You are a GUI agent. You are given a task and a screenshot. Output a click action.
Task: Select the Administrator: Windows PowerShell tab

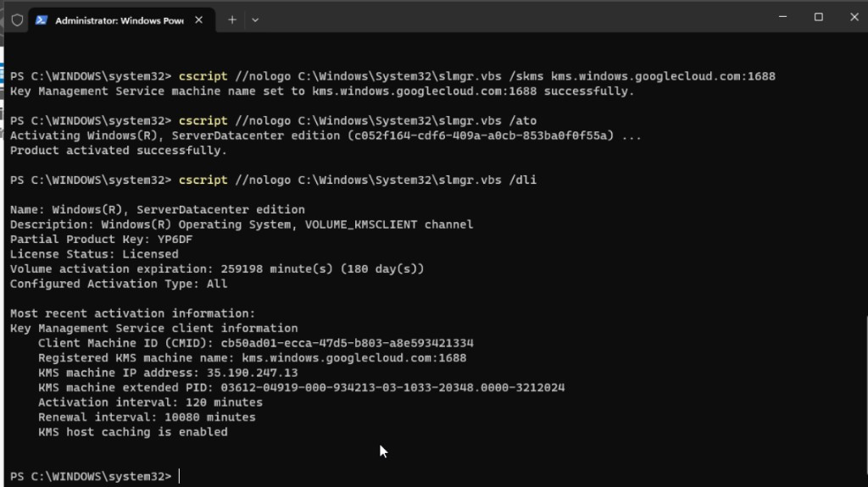122,20
